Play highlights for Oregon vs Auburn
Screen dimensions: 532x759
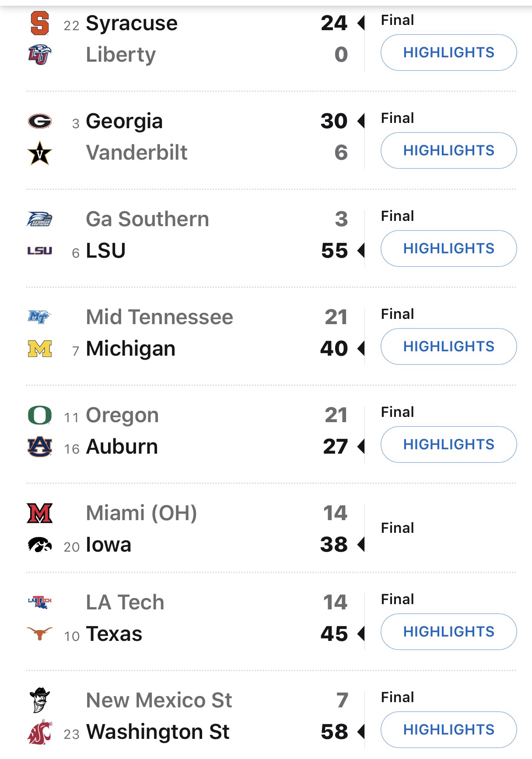coord(448,444)
